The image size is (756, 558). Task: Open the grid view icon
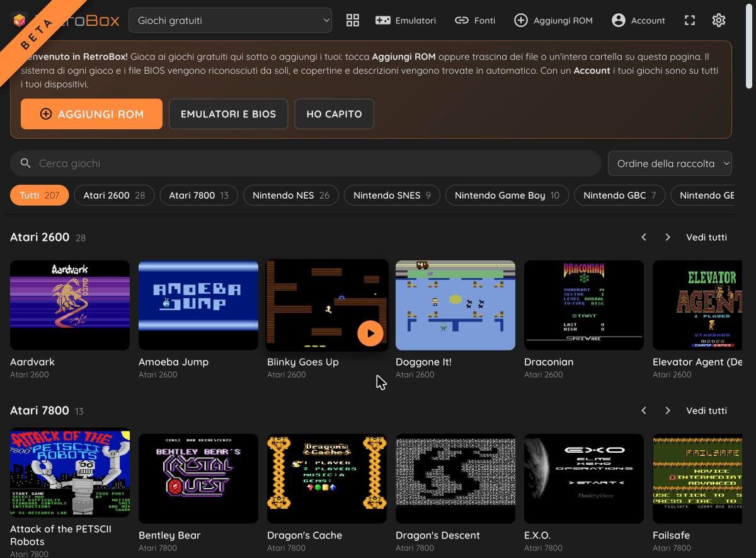tap(353, 20)
